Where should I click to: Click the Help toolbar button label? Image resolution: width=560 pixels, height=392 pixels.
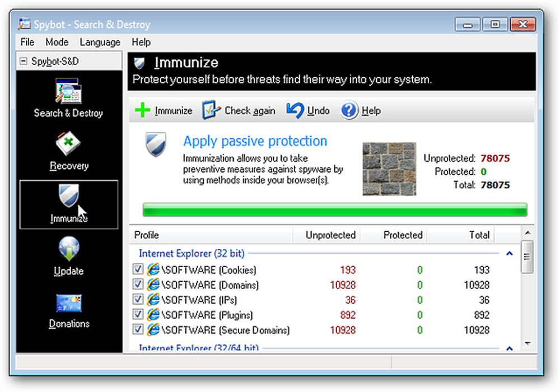tap(371, 111)
